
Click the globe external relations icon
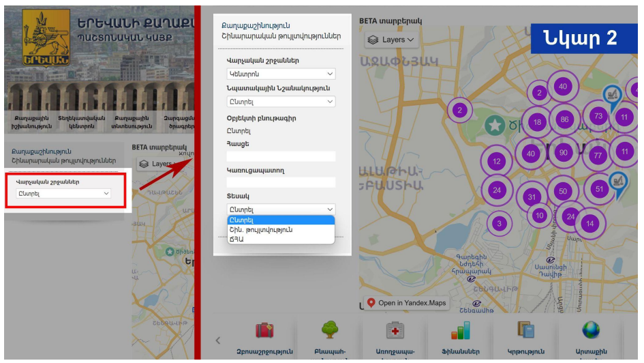pyautogui.click(x=590, y=330)
